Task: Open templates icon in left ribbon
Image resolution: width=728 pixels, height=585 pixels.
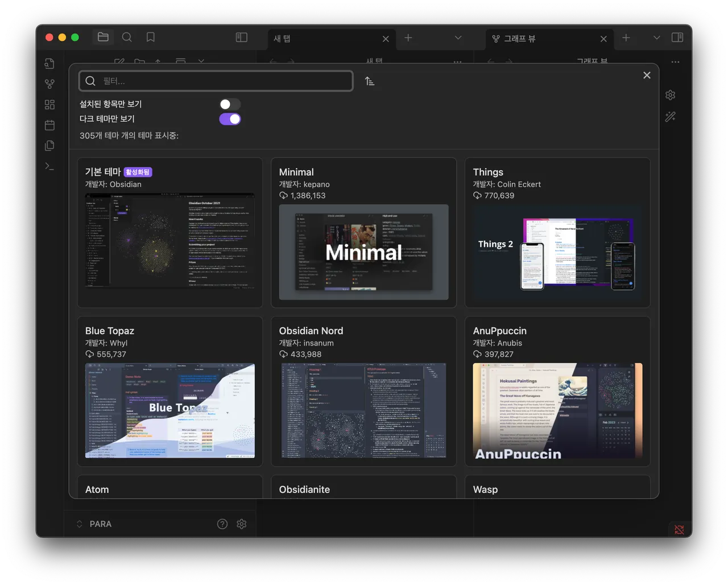Action: click(50, 146)
